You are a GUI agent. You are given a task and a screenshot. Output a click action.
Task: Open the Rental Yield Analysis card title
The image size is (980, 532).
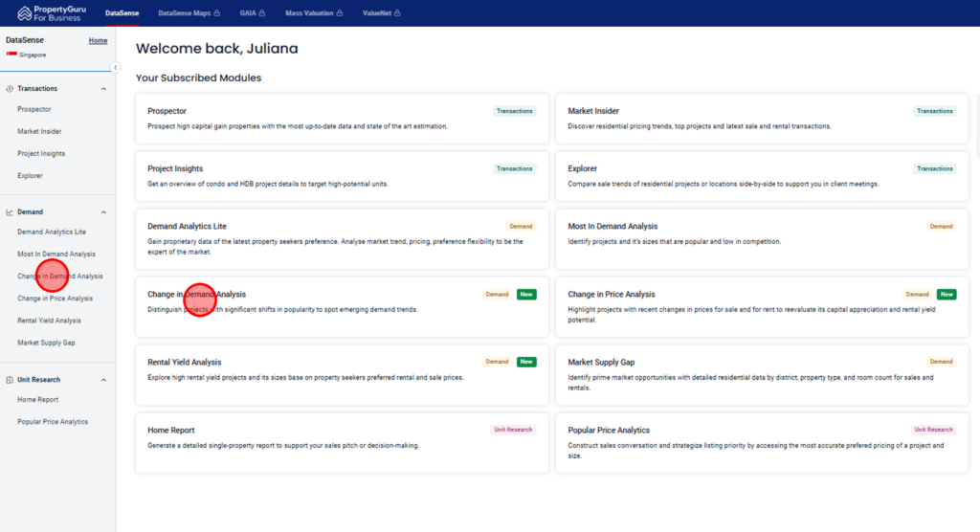coord(185,363)
